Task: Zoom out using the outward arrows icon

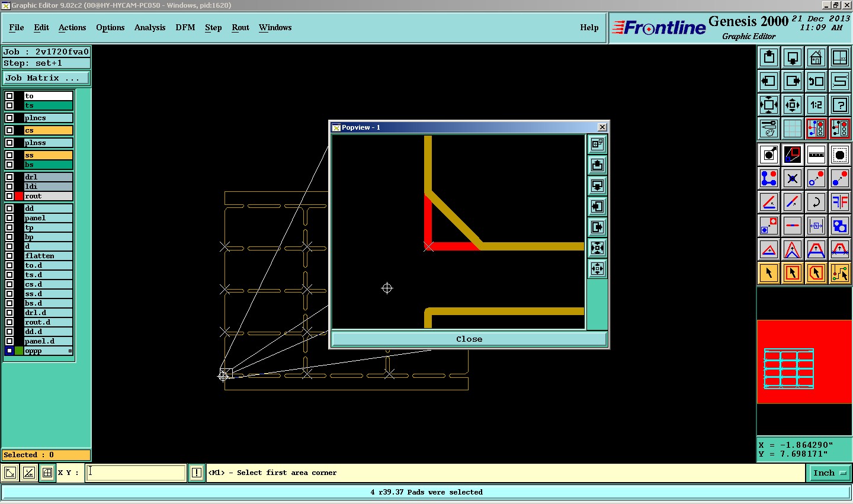Action: (x=793, y=105)
